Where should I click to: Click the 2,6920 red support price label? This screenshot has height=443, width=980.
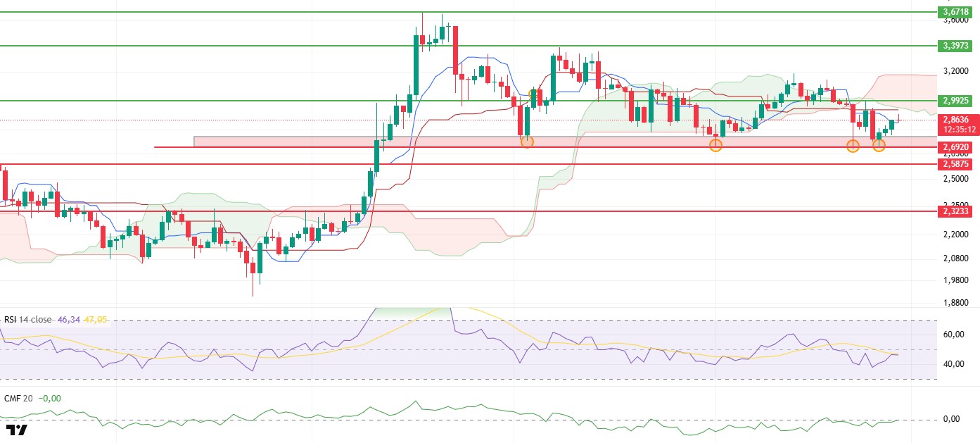(x=955, y=147)
